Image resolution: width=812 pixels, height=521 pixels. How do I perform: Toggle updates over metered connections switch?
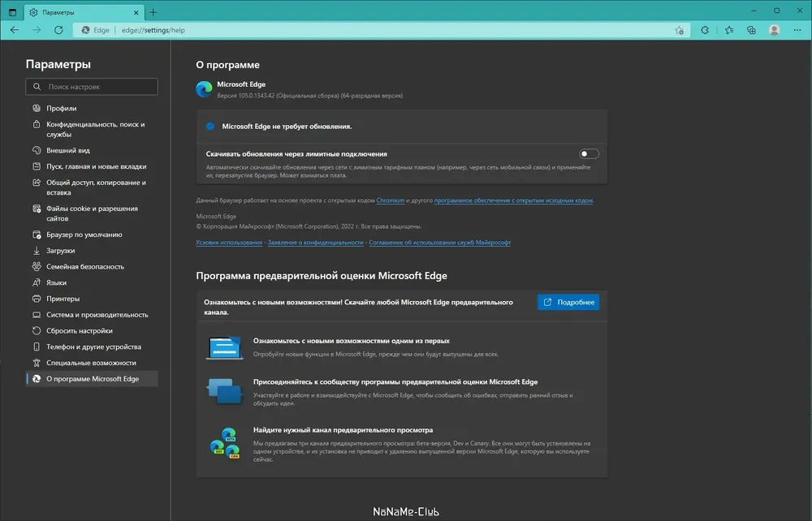coord(589,153)
